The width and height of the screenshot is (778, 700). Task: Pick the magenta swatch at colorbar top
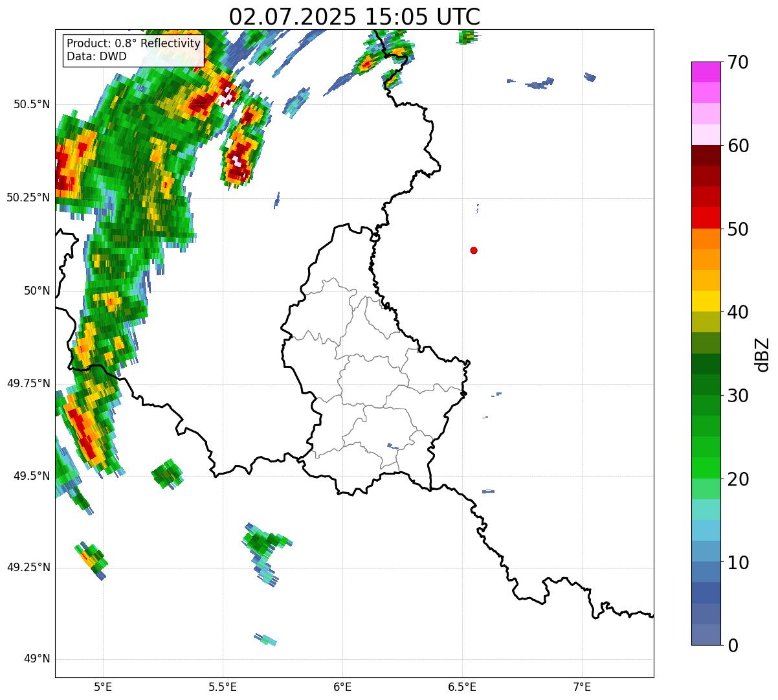click(706, 72)
